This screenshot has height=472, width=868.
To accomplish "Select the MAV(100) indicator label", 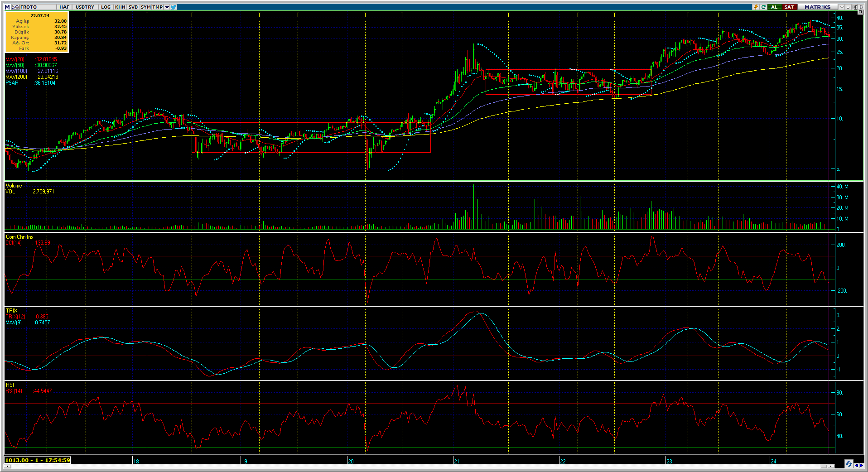I will click(16, 71).
